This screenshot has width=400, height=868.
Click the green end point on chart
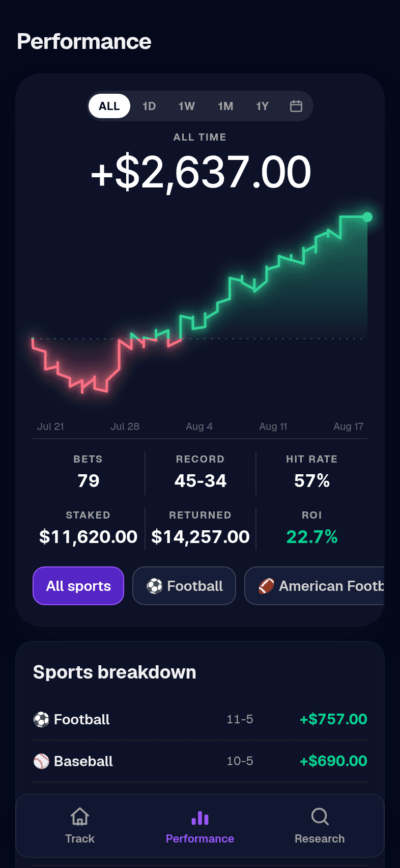[367, 217]
